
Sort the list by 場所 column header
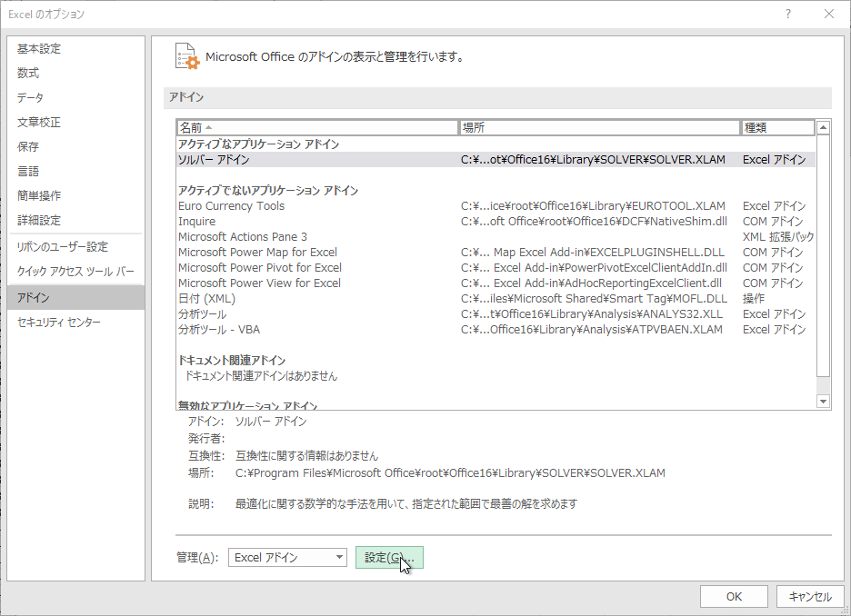[x=600, y=127]
